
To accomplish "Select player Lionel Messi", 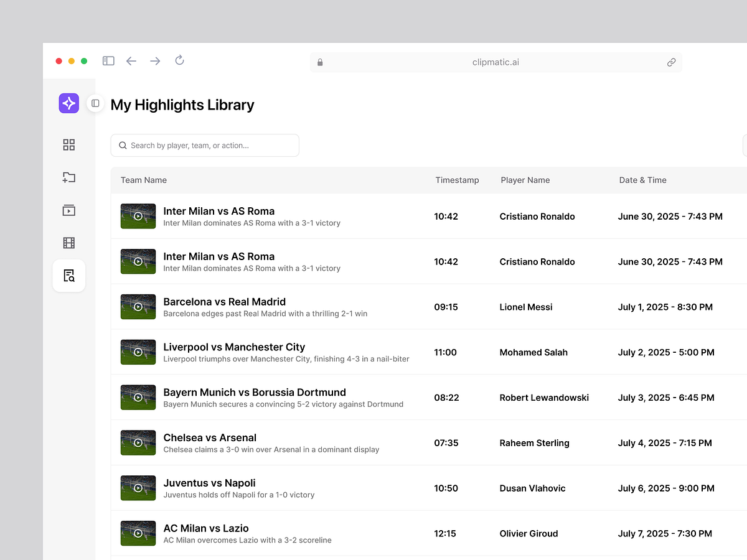I will [526, 307].
